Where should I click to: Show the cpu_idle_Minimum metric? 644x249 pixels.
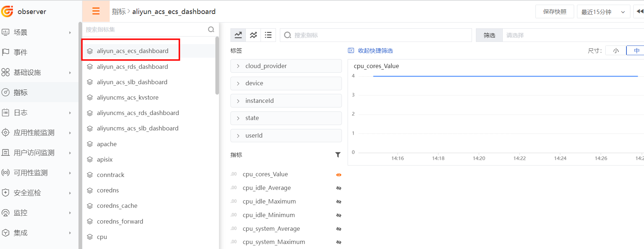click(339, 215)
